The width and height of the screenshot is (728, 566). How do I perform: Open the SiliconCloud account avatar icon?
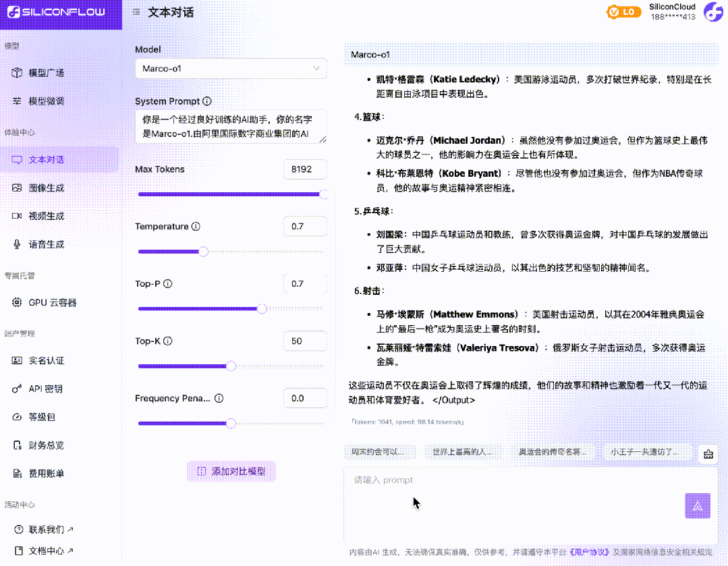(x=713, y=11)
